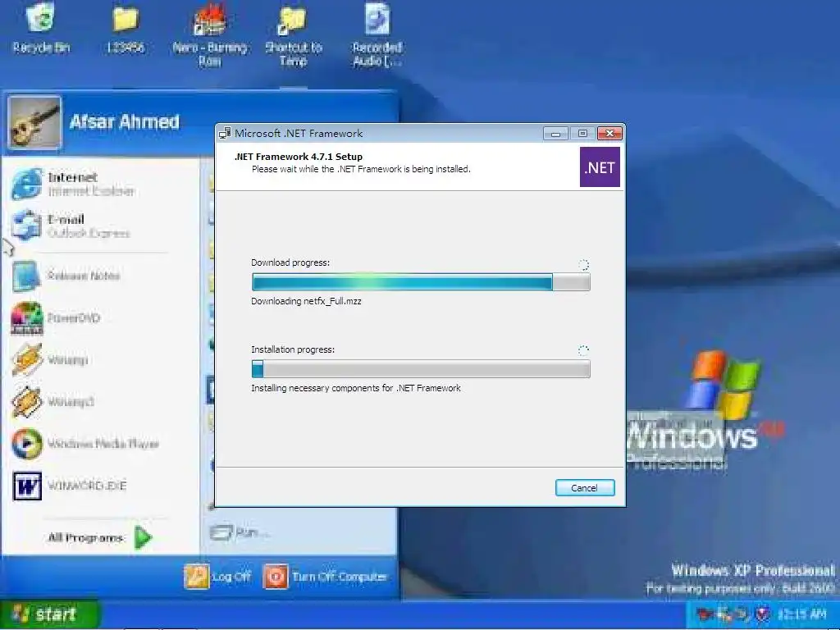The height and width of the screenshot is (630, 840).
Task: Cancel the .NET Framework setup
Action: click(x=584, y=488)
